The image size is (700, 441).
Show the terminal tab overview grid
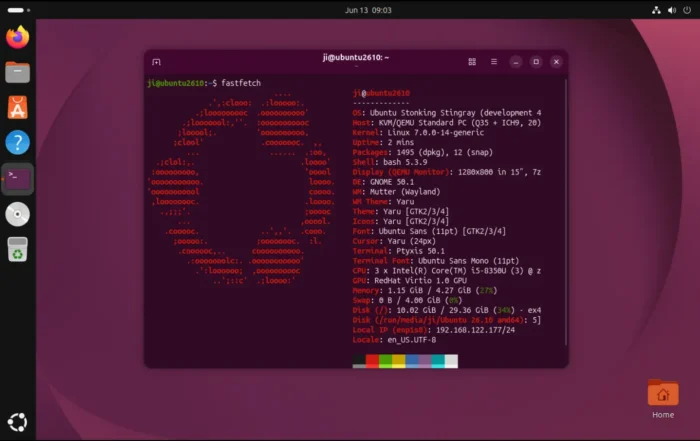click(472, 62)
